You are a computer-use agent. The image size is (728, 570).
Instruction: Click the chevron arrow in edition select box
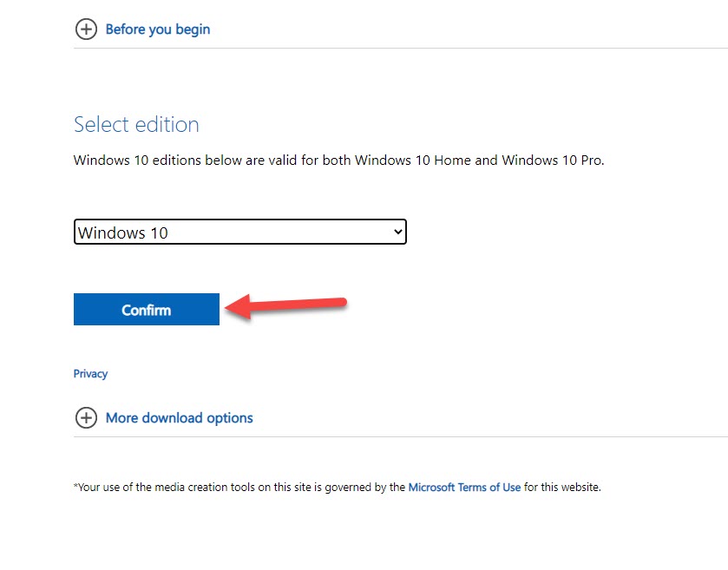point(397,232)
